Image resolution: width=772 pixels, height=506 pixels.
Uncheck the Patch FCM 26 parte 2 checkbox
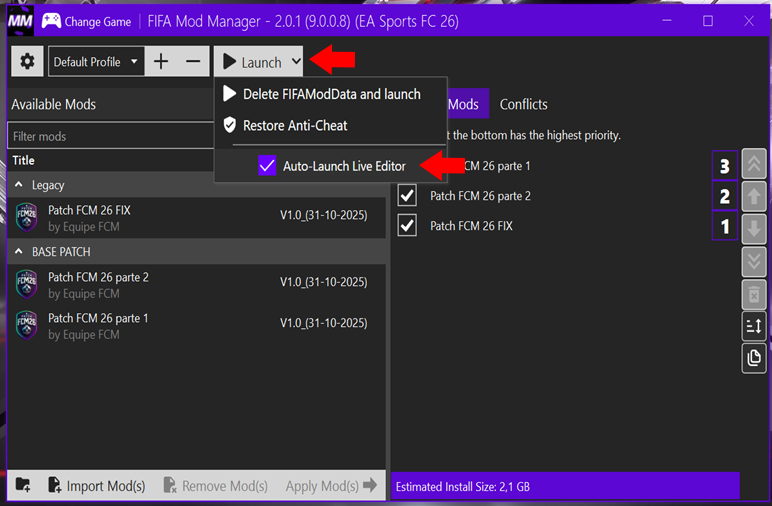(x=407, y=196)
